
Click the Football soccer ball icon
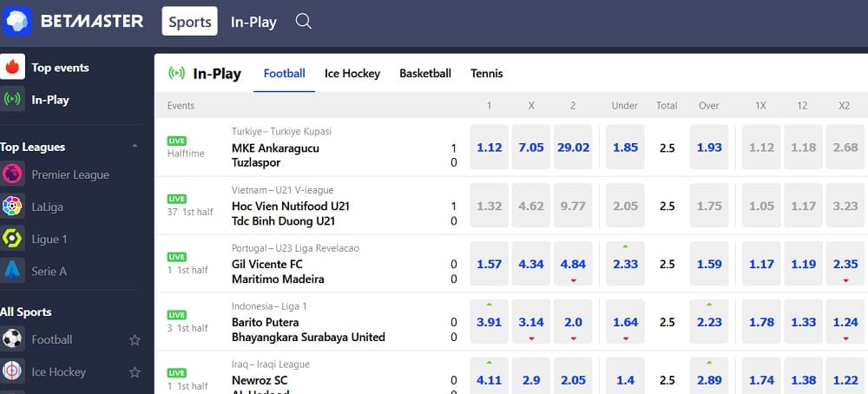point(12,338)
